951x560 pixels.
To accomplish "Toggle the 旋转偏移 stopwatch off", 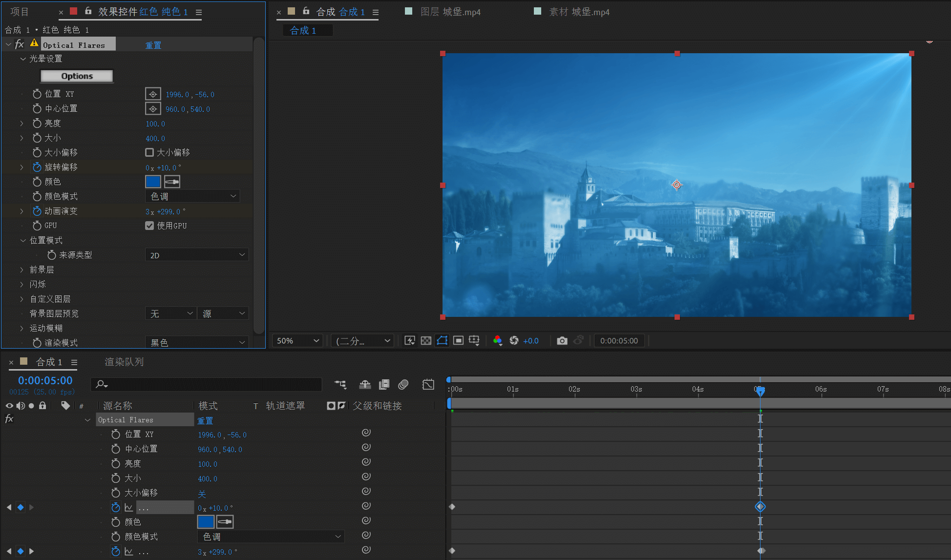I will tap(37, 167).
